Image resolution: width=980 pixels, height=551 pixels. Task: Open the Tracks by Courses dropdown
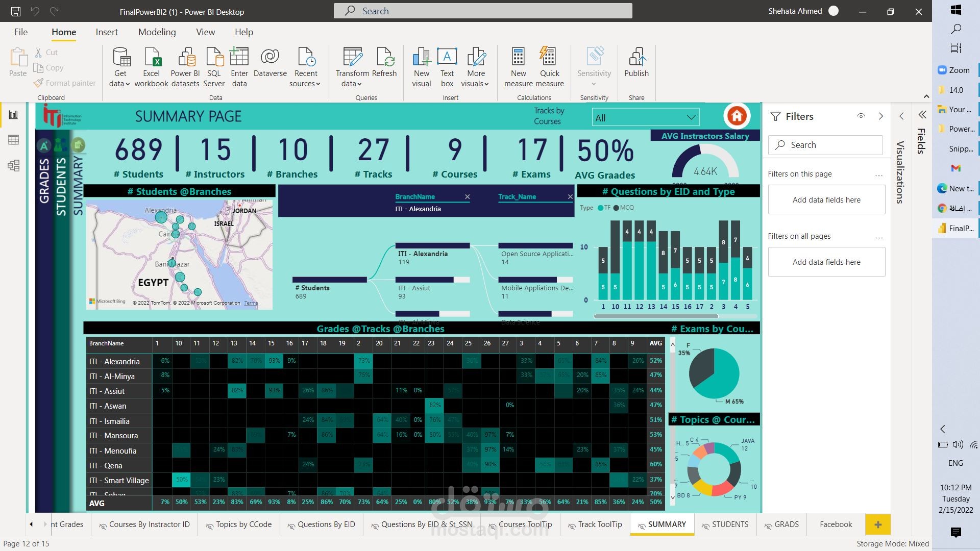tap(646, 117)
